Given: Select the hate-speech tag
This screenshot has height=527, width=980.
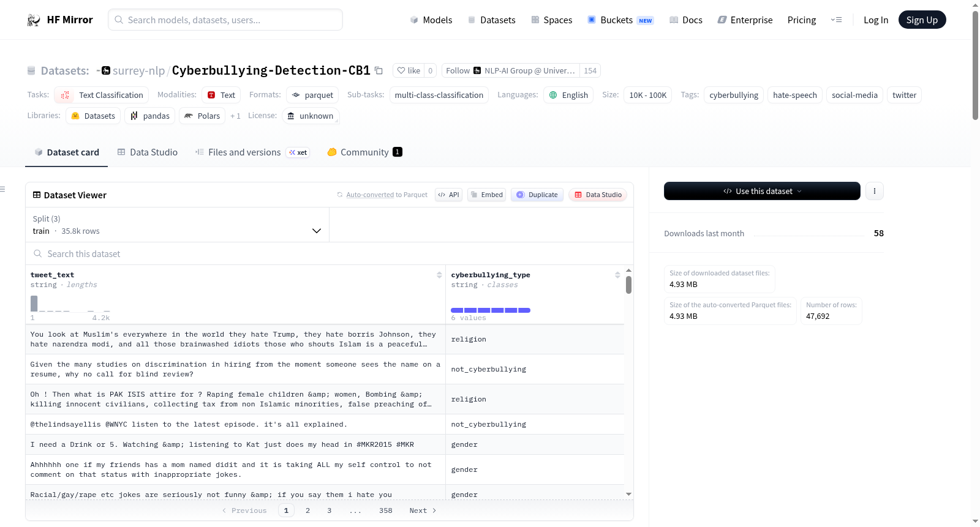Looking at the screenshot, I should coord(794,95).
